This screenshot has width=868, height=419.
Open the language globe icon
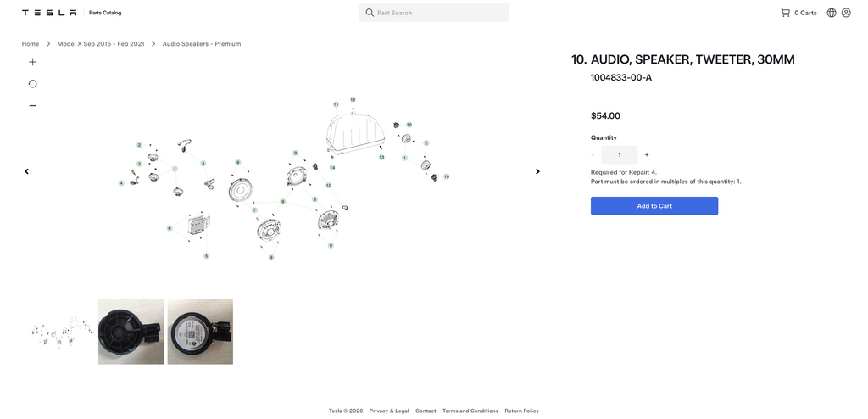click(831, 13)
